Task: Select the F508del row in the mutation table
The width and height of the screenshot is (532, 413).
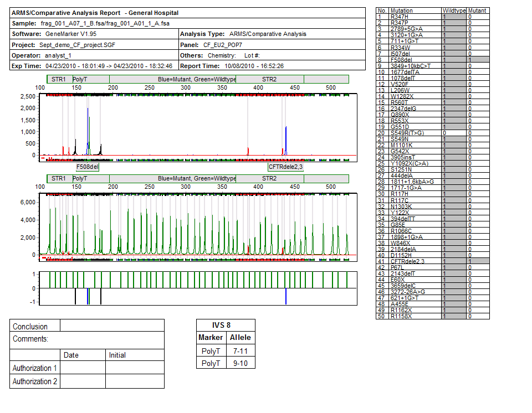Action: 415,59
